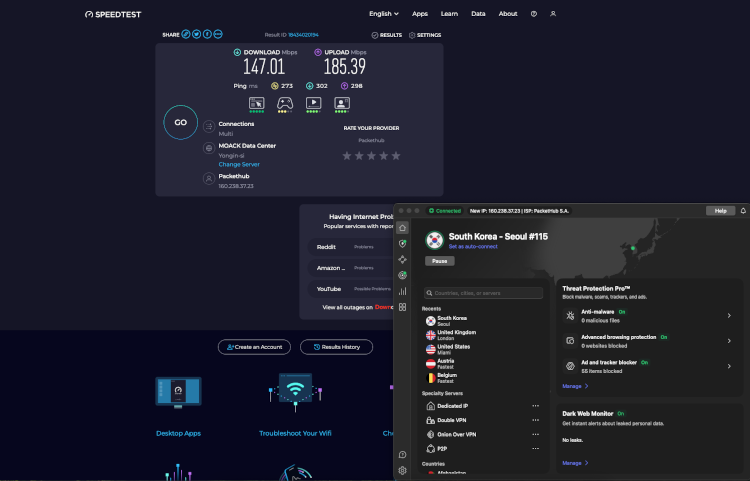
Task: Open VPN home icon in sidebar
Action: click(x=402, y=228)
